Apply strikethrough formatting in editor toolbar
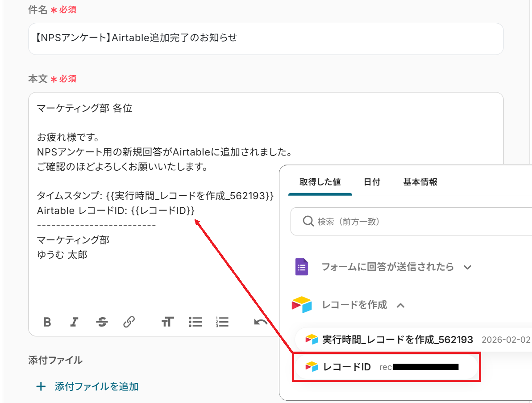 [102, 322]
